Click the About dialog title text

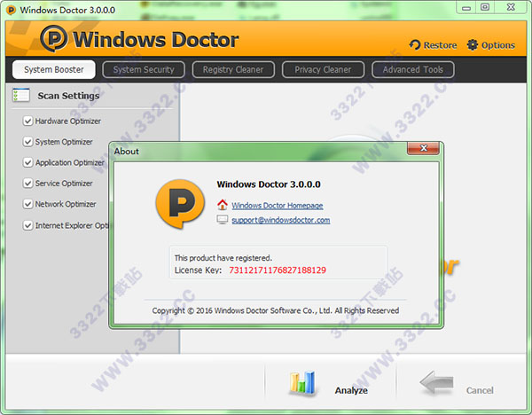click(126, 152)
